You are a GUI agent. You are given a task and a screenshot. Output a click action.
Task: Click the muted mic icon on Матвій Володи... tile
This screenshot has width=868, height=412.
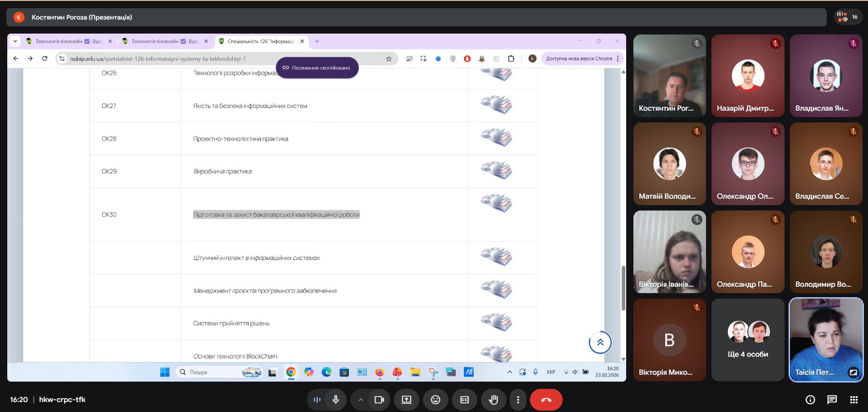pos(696,132)
